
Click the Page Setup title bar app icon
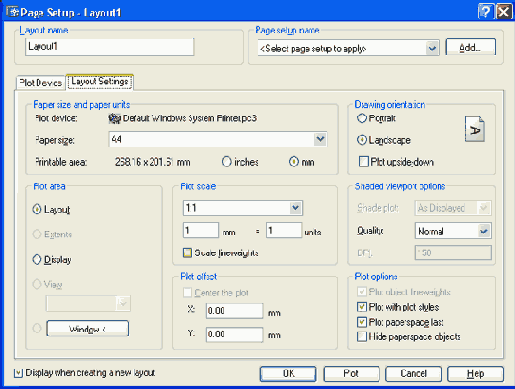pyautogui.click(x=13, y=12)
